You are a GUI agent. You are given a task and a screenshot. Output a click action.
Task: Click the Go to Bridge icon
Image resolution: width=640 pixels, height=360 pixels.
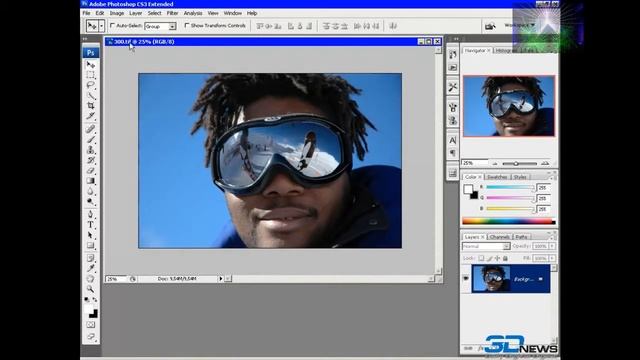pyautogui.click(x=490, y=26)
